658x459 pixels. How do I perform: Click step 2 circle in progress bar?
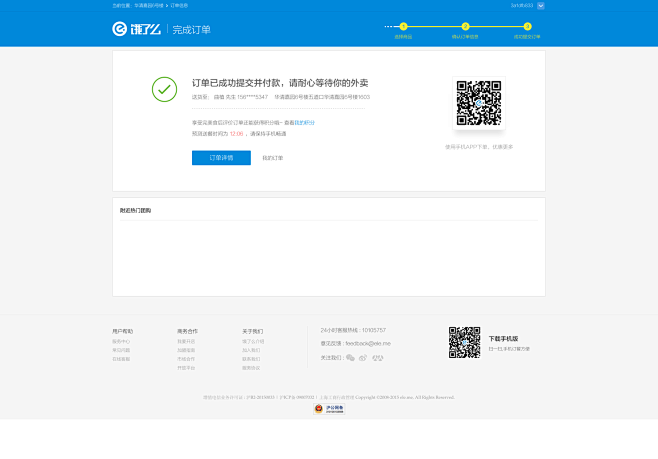tap(465, 26)
